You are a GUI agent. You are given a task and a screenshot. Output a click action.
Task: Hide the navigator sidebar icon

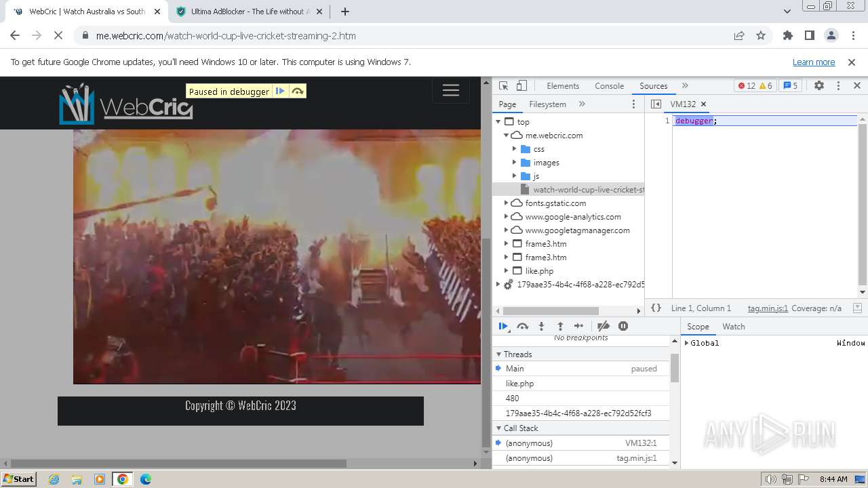click(656, 104)
